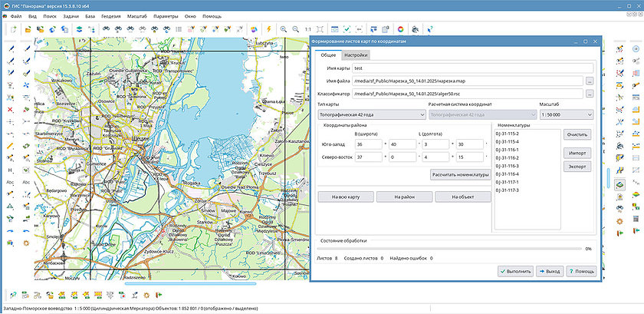Click browse button next to Имя файла
This screenshot has width=644, height=314.
(589, 81)
